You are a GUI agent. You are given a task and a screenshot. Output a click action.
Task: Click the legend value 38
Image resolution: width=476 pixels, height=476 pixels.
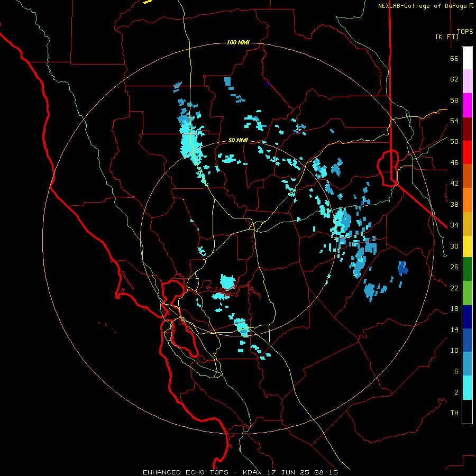point(454,204)
